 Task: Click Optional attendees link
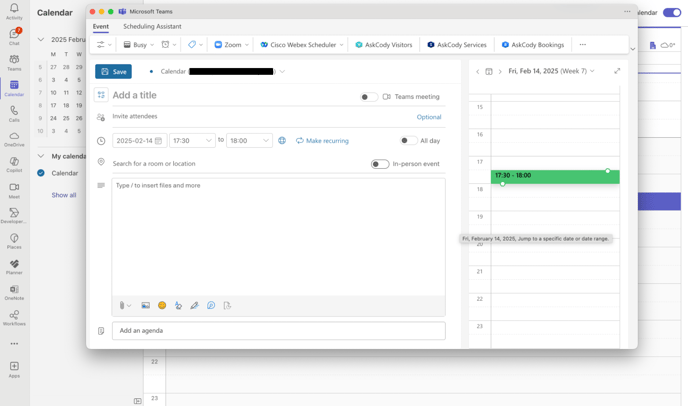click(429, 117)
